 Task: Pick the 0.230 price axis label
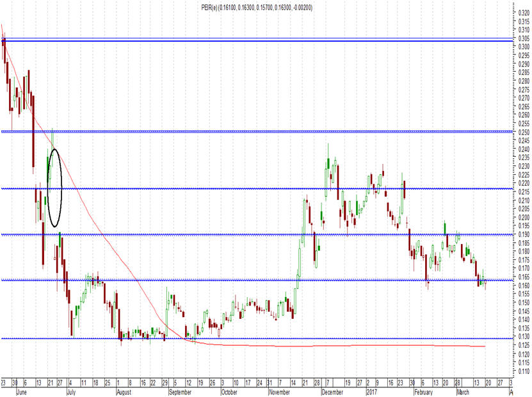pos(524,166)
